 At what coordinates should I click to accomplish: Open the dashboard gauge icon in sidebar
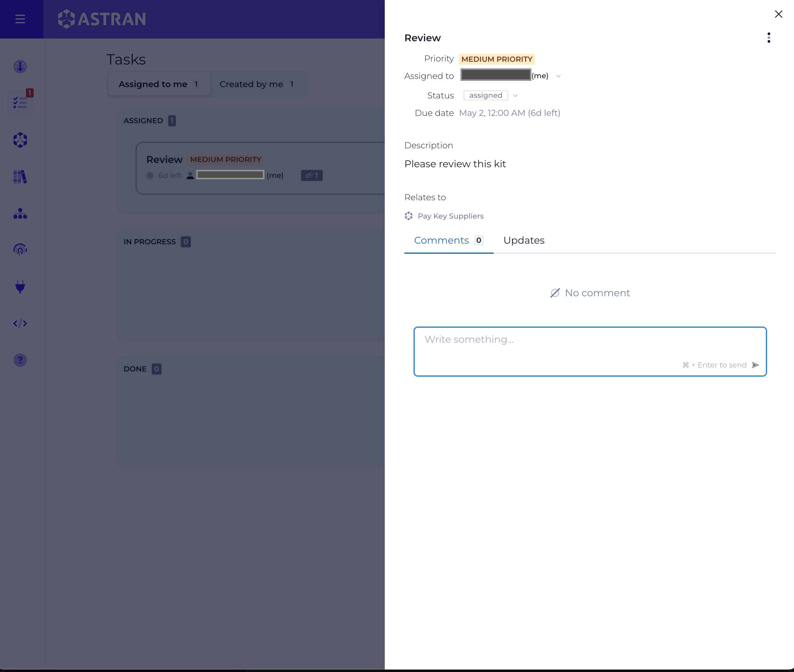click(x=20, y=67)
